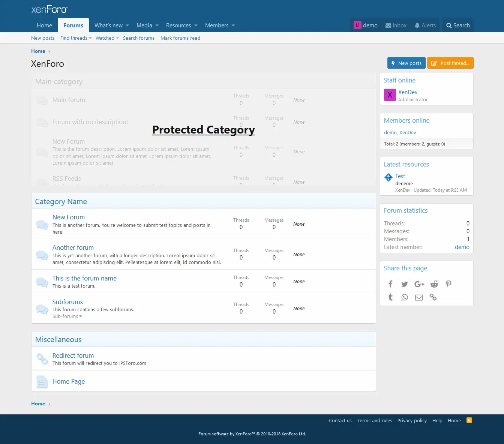The width and height of the screenshot is (504, 444).
Task: Share page on Google Plus
Action: click(x=419, y=284)
